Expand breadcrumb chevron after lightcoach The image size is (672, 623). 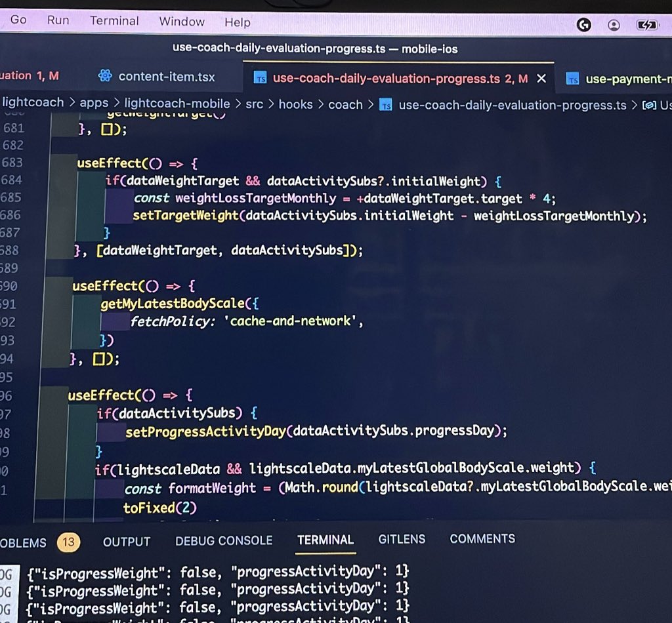[72, 103]
